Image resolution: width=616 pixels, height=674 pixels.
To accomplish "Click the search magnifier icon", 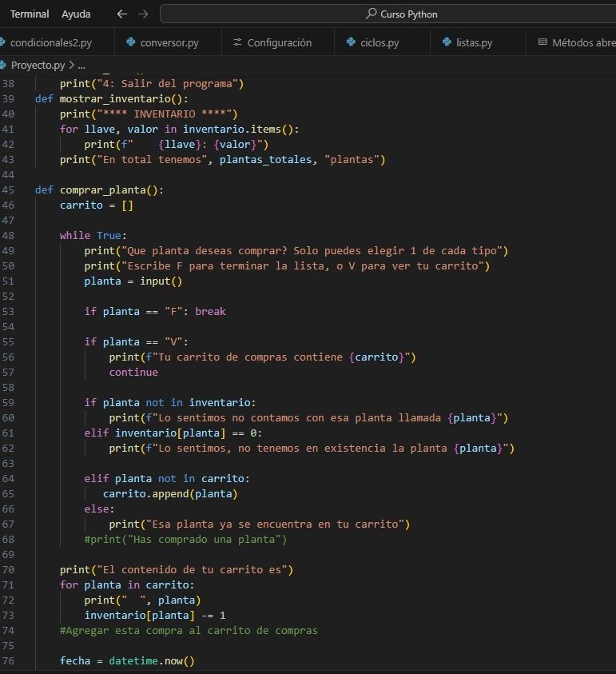I will coord(371,14).
